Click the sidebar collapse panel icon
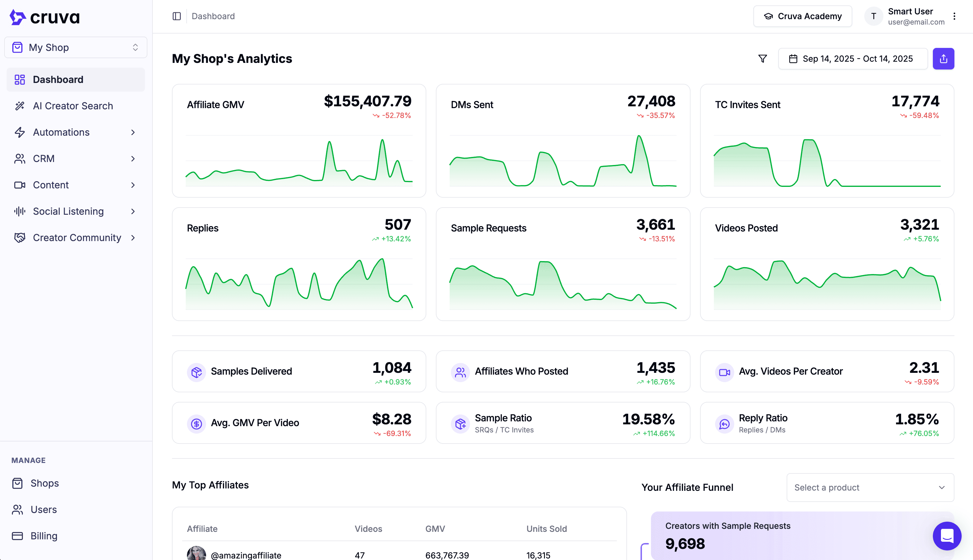973x560 pixels. 176,16
